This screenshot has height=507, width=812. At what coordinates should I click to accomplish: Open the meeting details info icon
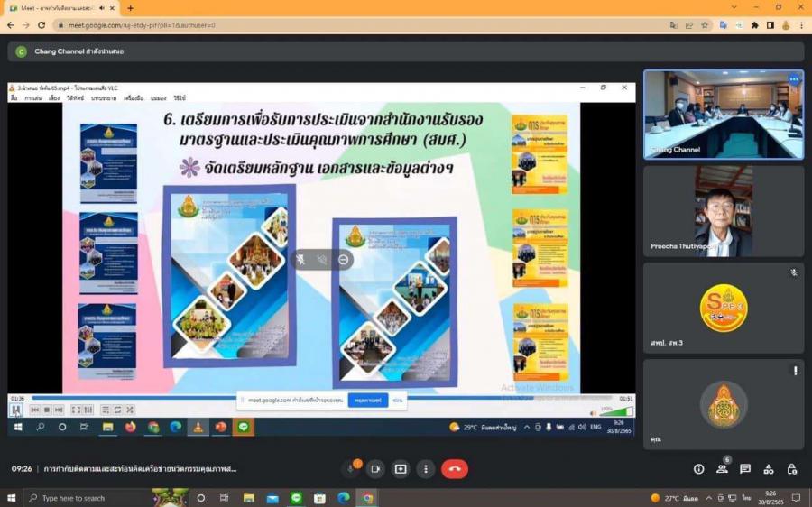click(698, 469)
